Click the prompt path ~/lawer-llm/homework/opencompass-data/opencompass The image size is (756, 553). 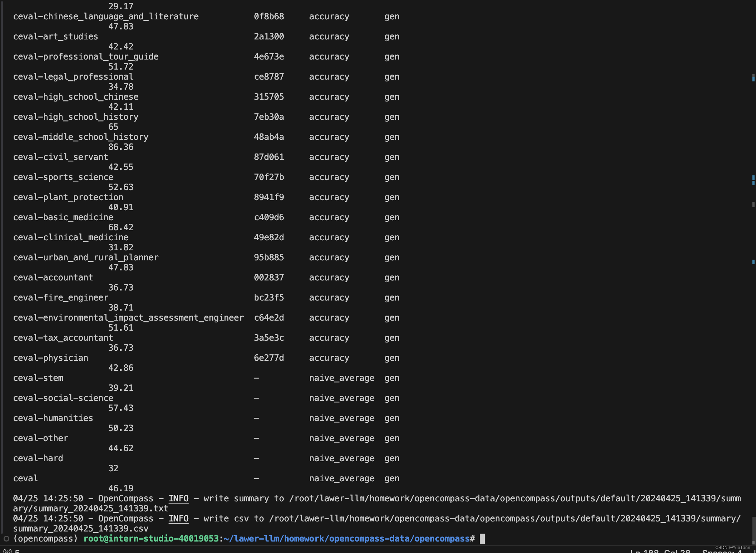(346, 539)
